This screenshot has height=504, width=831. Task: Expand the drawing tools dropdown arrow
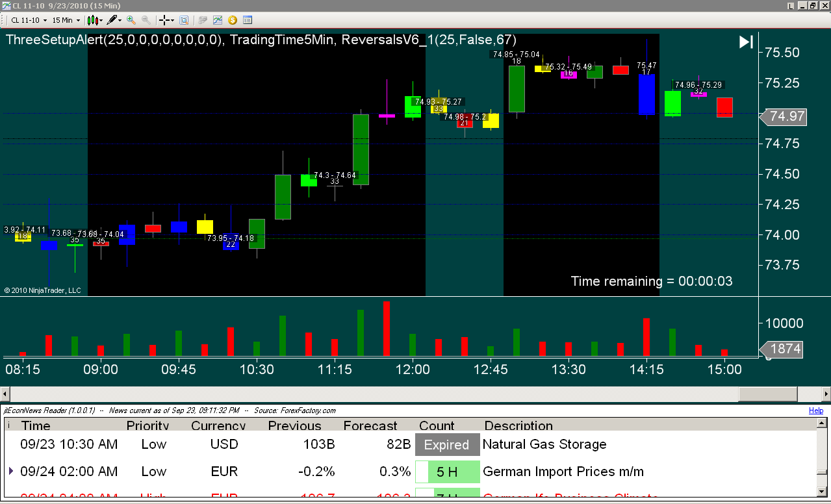121,20
